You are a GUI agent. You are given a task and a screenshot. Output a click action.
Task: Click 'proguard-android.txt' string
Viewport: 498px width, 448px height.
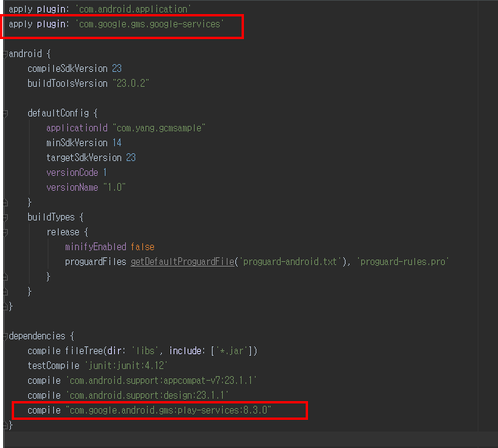(x=290, y=262)
